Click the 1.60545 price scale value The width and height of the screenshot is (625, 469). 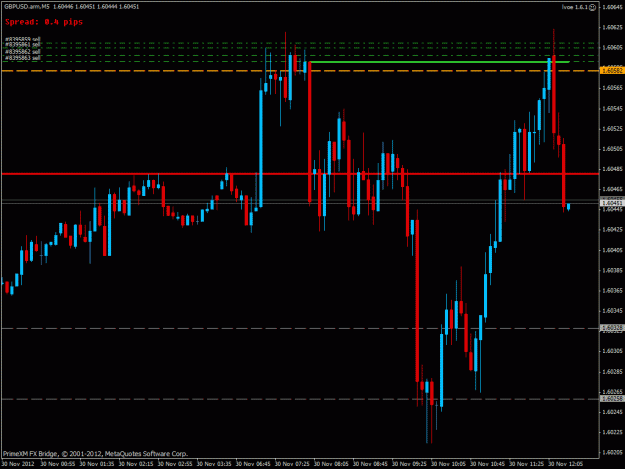(612, 108)
